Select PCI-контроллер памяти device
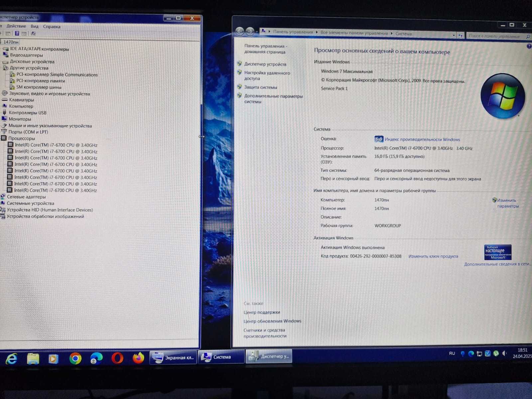The width and height of the screenshot is (532, 399). click(x=41, y=81)
